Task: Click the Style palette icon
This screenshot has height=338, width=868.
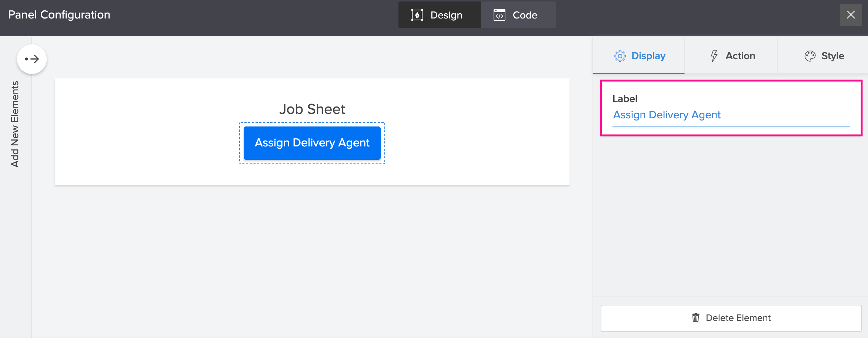Action: 810,56
